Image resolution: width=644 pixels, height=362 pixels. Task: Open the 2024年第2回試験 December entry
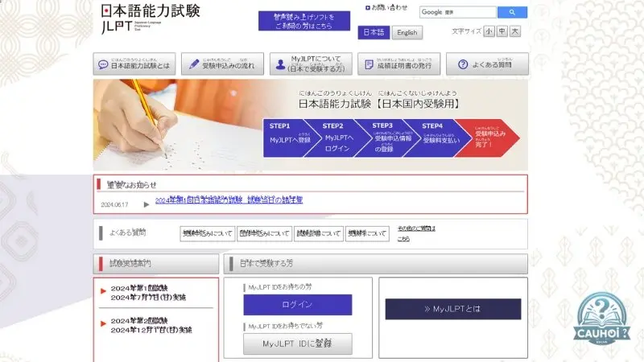pos(151,325)
